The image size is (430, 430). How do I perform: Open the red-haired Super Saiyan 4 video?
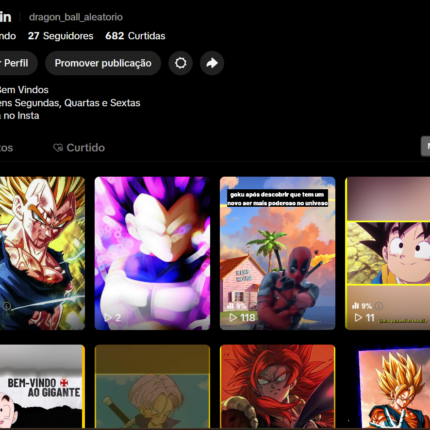(278, 387)
